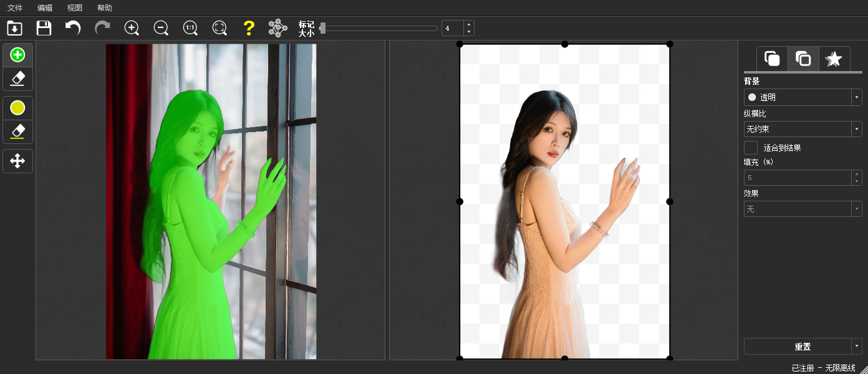Select the eraser below the green marker
The height and width of the screenshot is (374, 868).
click(17, 79)
